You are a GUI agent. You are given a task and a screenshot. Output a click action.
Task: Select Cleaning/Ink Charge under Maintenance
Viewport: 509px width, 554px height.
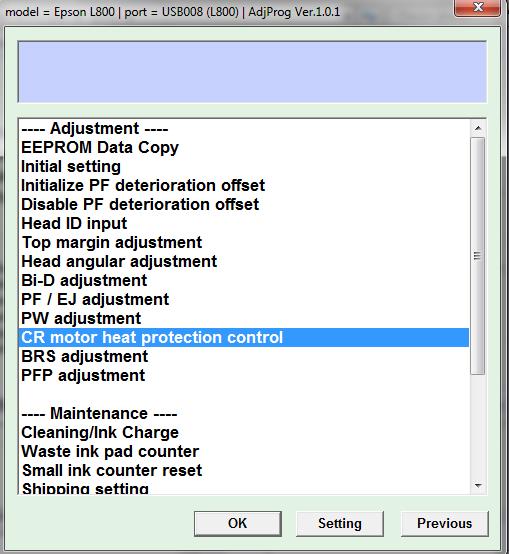coord(244,433)
